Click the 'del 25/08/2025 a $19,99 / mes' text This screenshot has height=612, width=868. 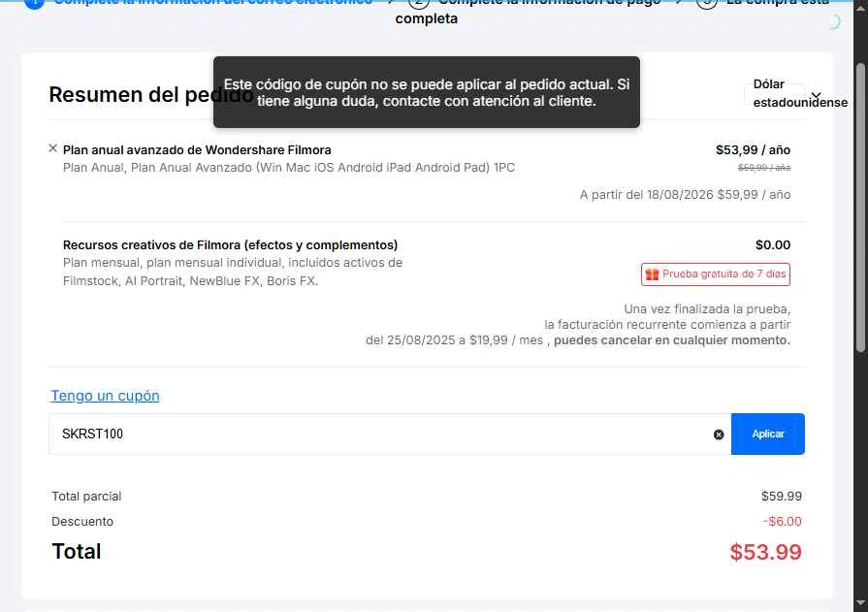click(455, 340)
